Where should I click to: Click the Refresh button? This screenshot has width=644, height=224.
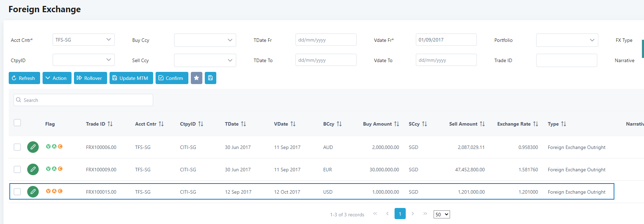(x=24, y=78)
